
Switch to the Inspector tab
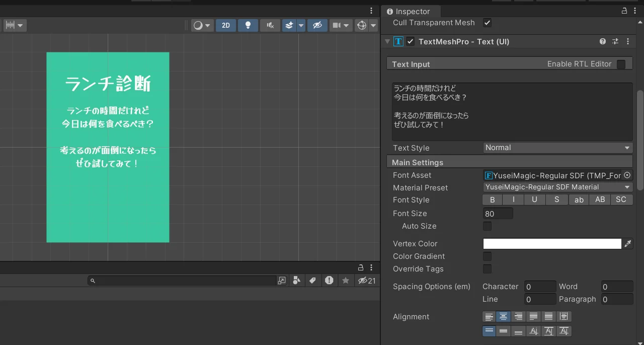[x=411, y=11]
